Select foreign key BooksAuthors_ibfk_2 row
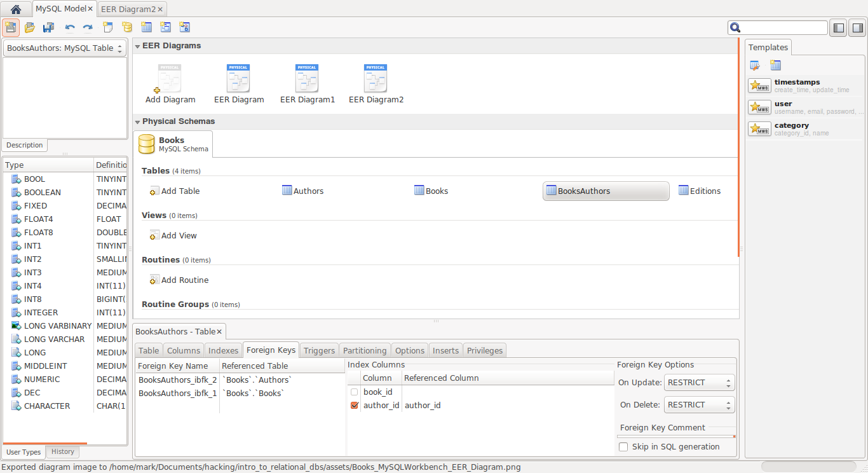868x473 pixels. click(x=240, y=380)
